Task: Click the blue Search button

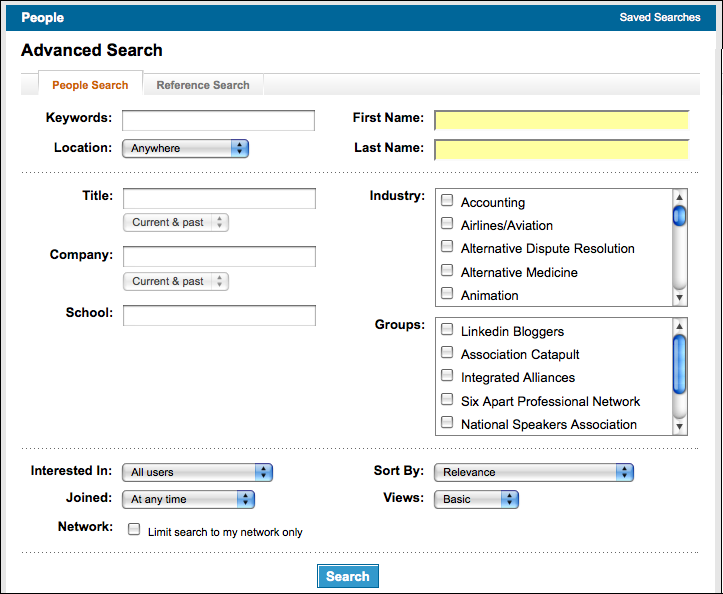Action: tap(348, 576)
